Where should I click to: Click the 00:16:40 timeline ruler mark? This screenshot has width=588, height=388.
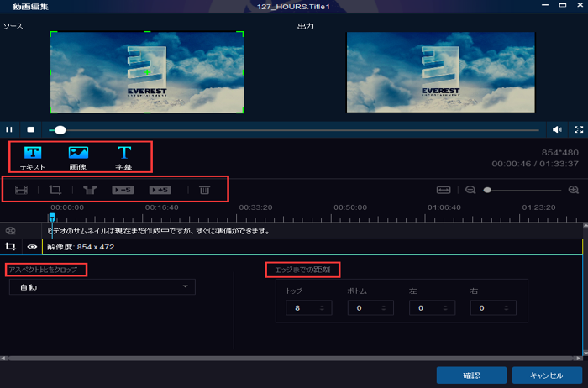point(161,207)
